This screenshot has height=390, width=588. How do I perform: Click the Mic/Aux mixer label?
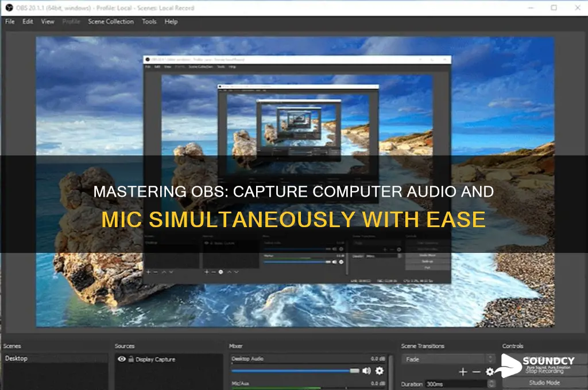pyautogui.click(x=241, y=384)
